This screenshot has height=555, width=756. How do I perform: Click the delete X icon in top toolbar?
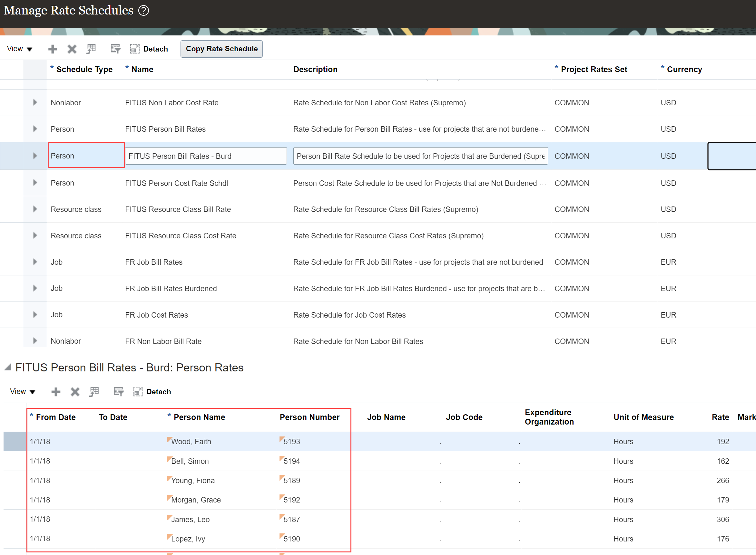click(72, 49)
